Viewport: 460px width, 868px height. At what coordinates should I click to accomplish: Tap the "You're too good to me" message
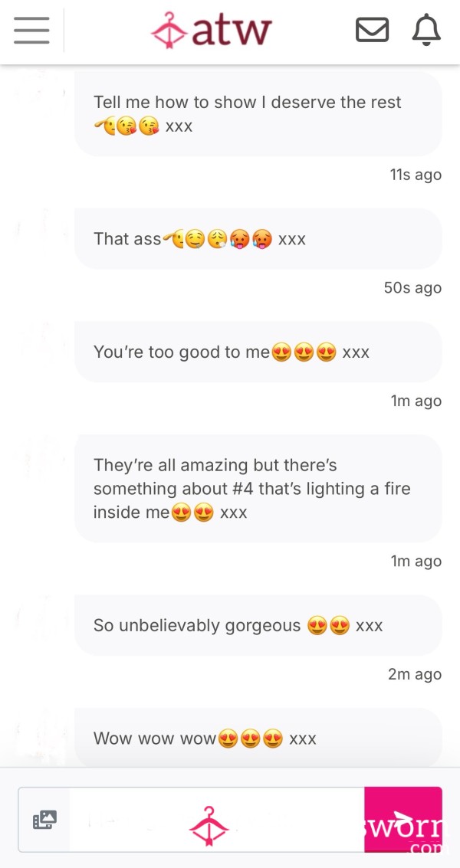258,352
